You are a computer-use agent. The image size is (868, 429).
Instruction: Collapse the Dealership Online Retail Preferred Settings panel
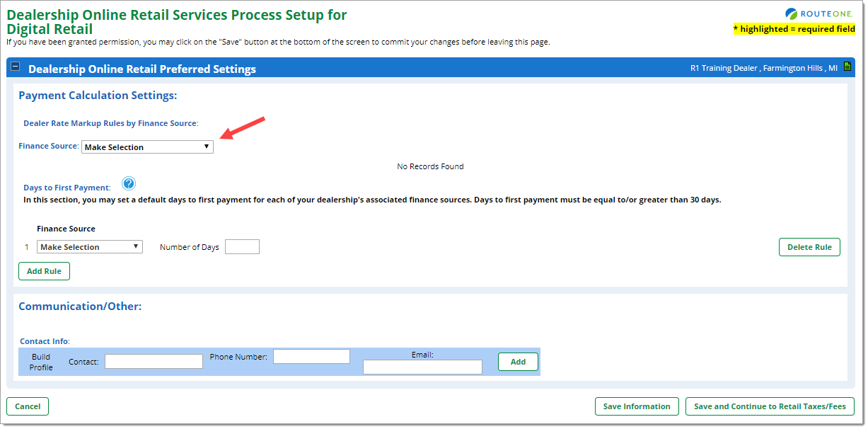(16, 67)
